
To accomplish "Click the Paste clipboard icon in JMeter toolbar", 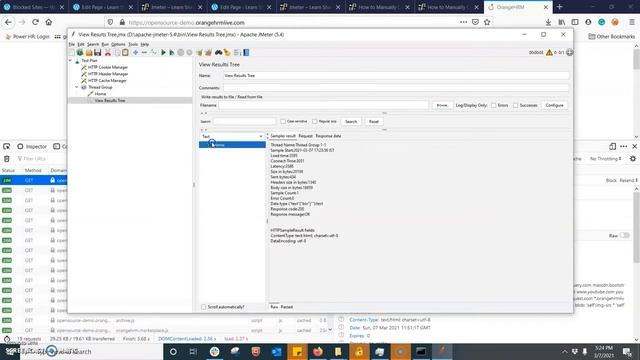I will pos(125,53).
